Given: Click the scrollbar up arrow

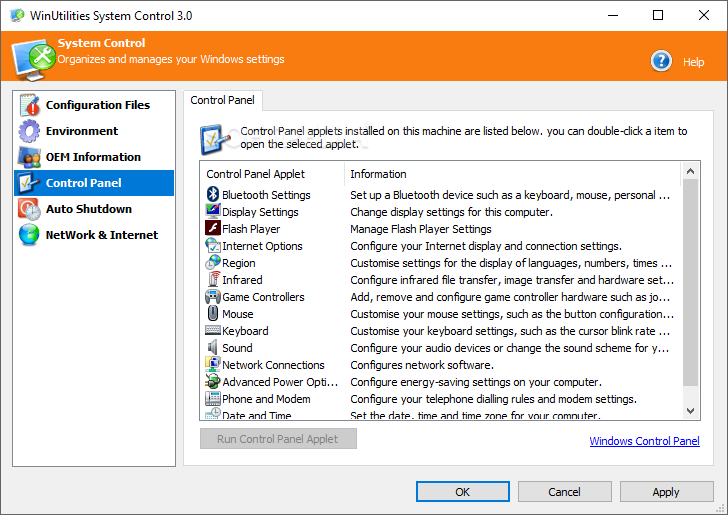Looking at the screenshot, I should (690, 171).
